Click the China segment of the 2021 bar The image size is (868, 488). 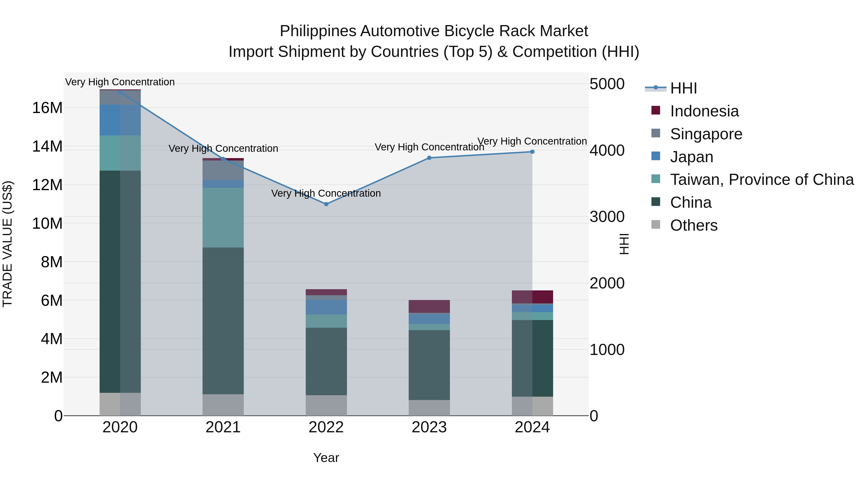(223, 321)
